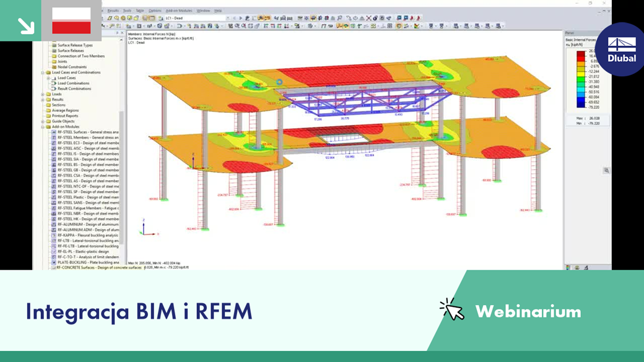Select the Surface Release Types tree item
644x362 pixels.
75,45
